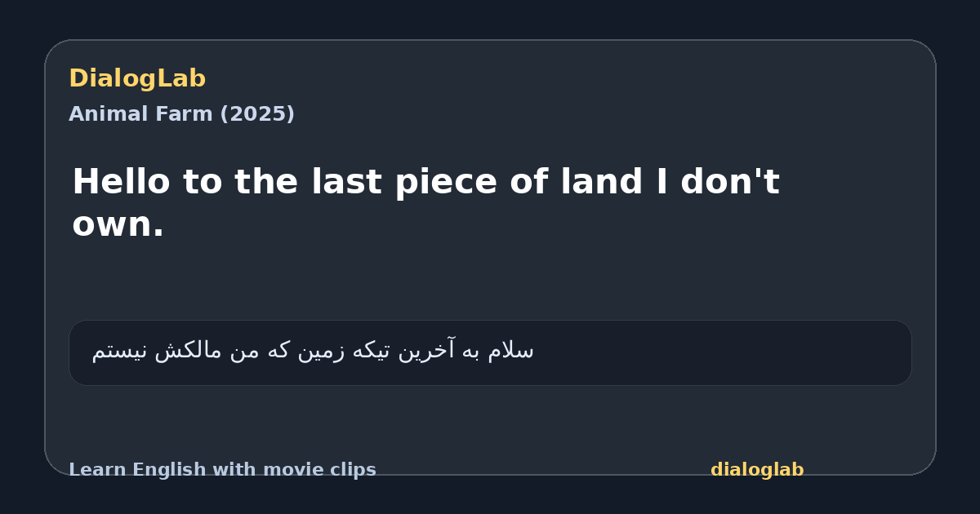Open the yellow dialoglab handle link
This screenshot has width=980, height=514.
tap(757, 470)
